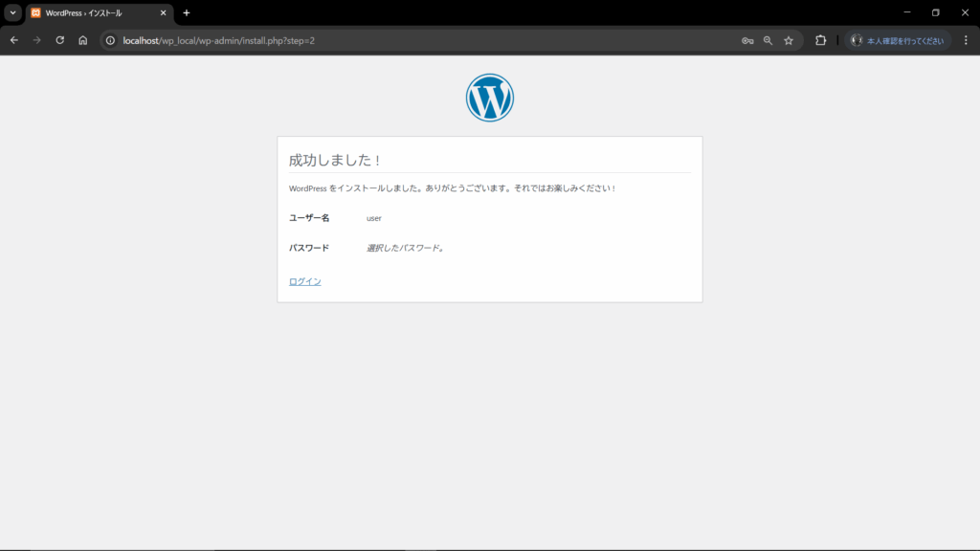Open a new browser tab
Screen dimensions: 980x551
click(x=187, y=13)
